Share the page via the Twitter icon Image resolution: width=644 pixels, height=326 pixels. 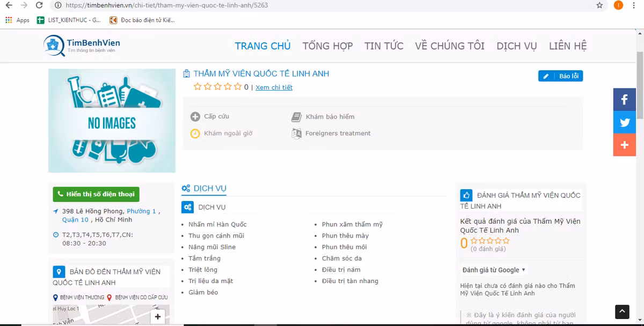click(624, 122)
